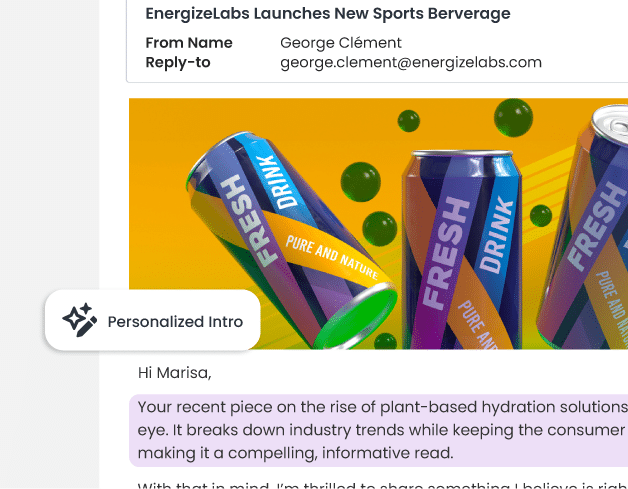Click the partially visible right can

(x=590, y=230)
